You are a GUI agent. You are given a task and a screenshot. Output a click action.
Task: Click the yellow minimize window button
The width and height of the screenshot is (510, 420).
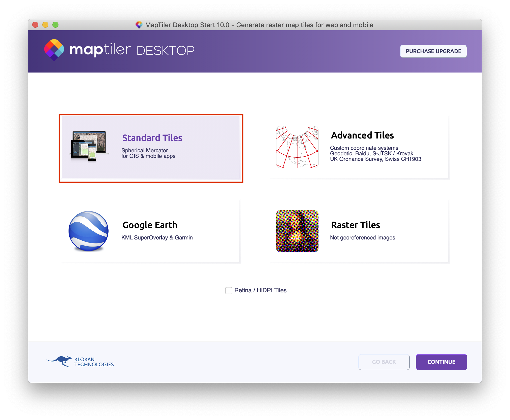pos(45,25)
